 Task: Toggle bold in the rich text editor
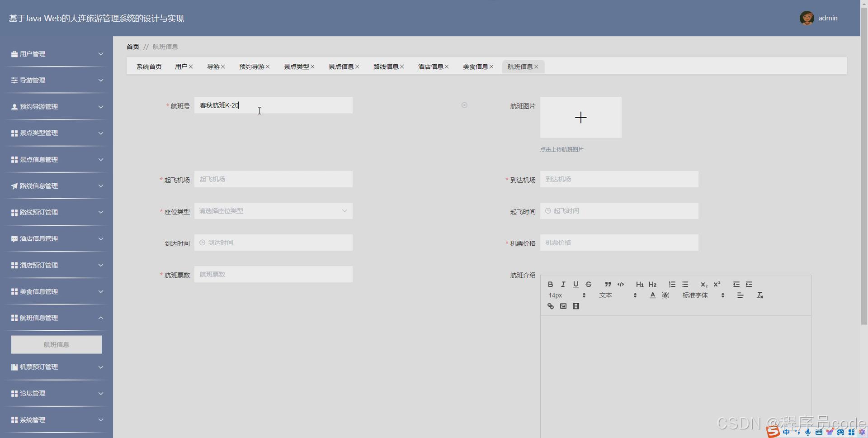click(550, 284)
